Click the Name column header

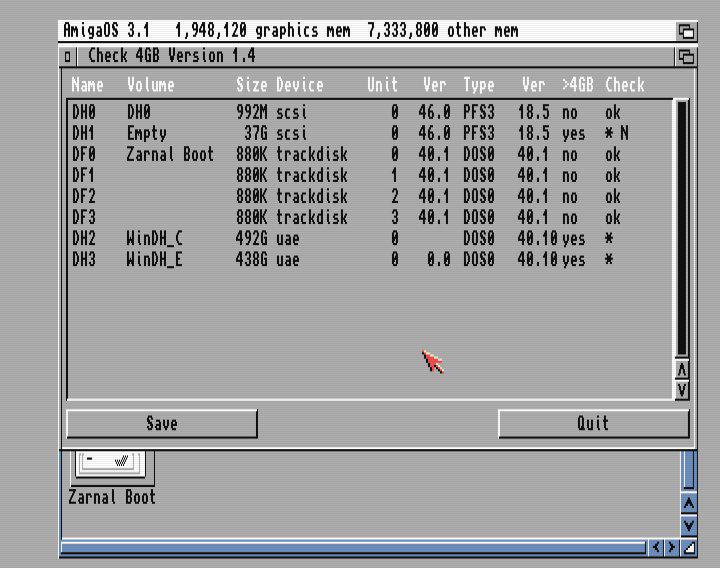point(87,85)
